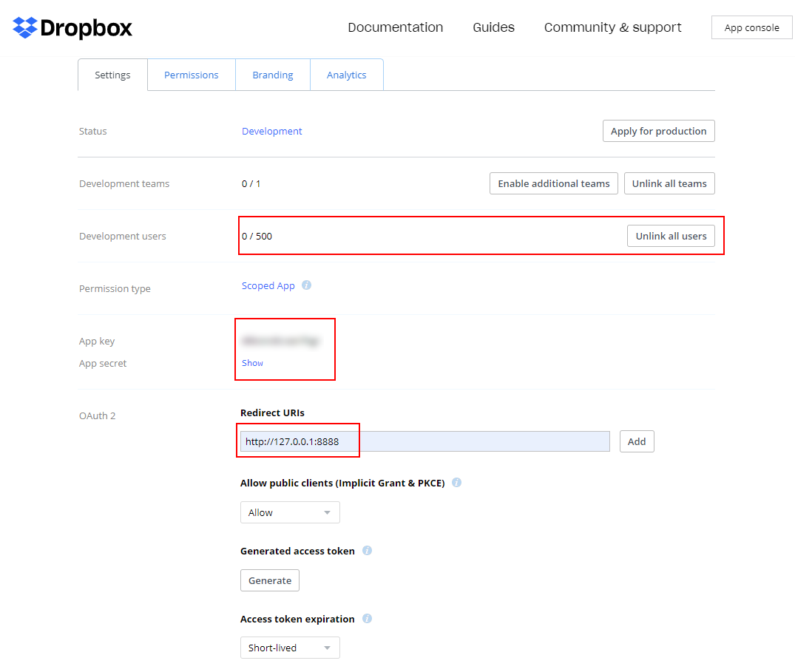Focus the Redirect URIs input field
This screenshot has height=672, width=795.
click(x=424, y=441)
